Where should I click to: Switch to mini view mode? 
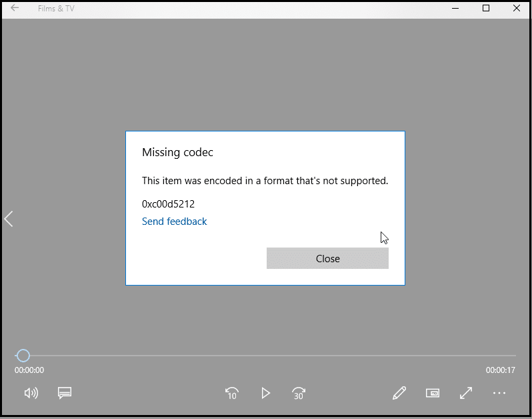tap(433, 393)
